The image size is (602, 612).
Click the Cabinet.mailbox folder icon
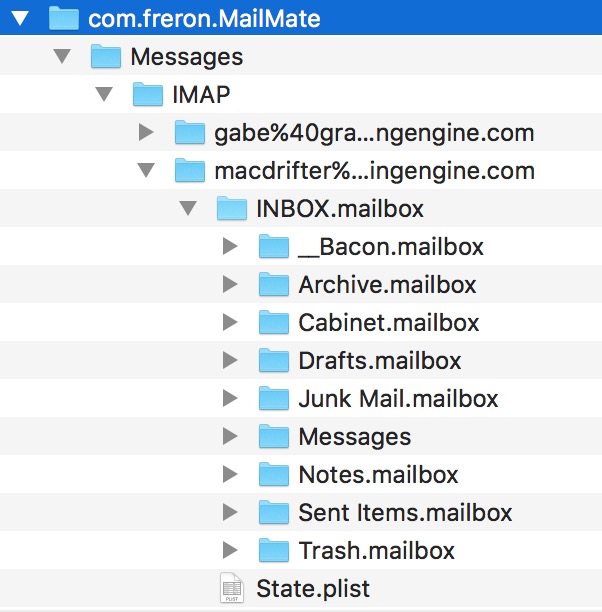click(x=274, y=322)
